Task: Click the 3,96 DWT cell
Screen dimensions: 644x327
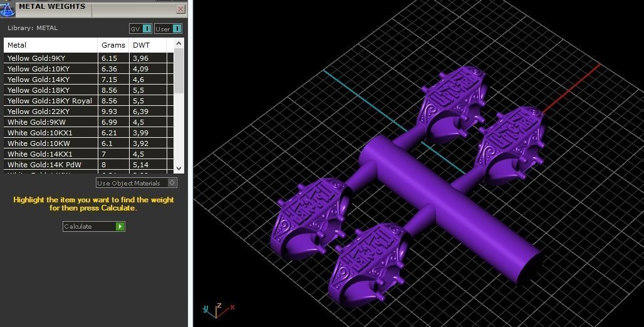Action: (148, 58)
